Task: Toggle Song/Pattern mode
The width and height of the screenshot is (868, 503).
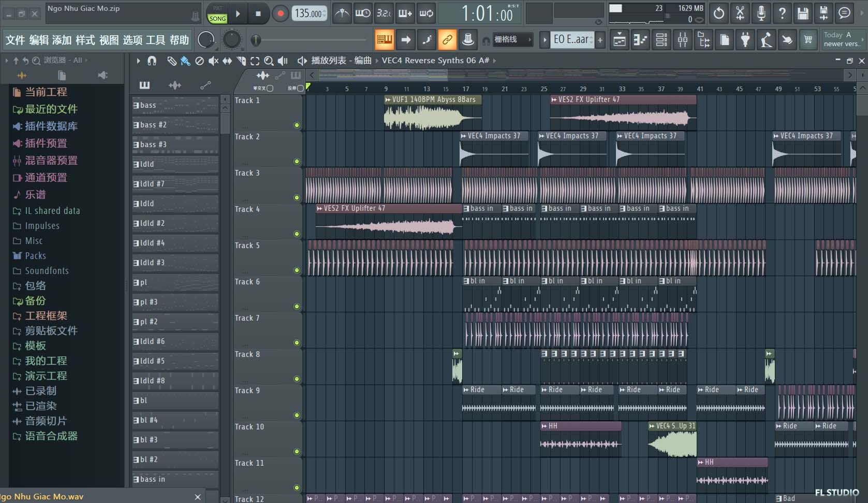Action: point(217,14)
